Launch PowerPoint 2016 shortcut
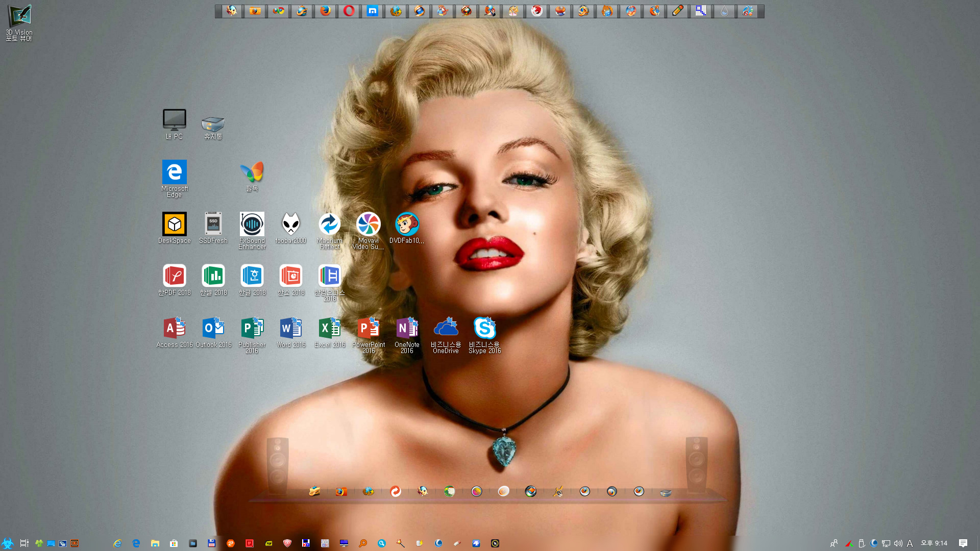Screen dimensions: 980x551 [x=369, y=335]
